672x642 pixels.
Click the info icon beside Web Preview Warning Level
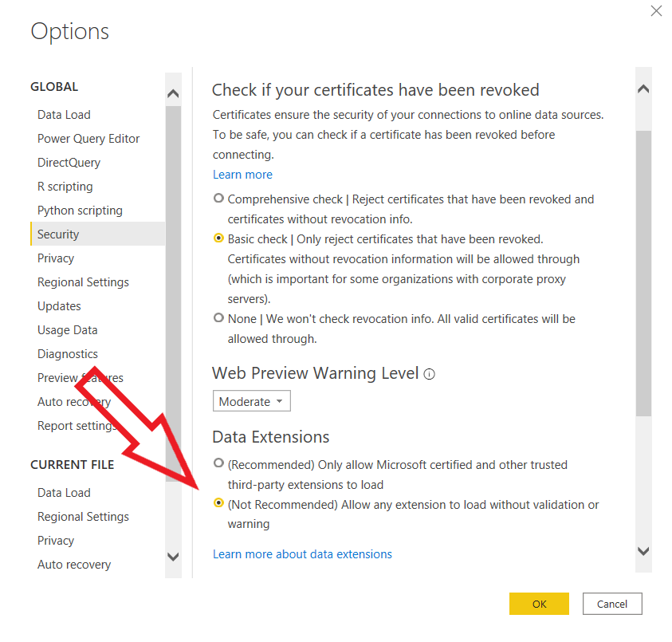(x=430, y=374)
